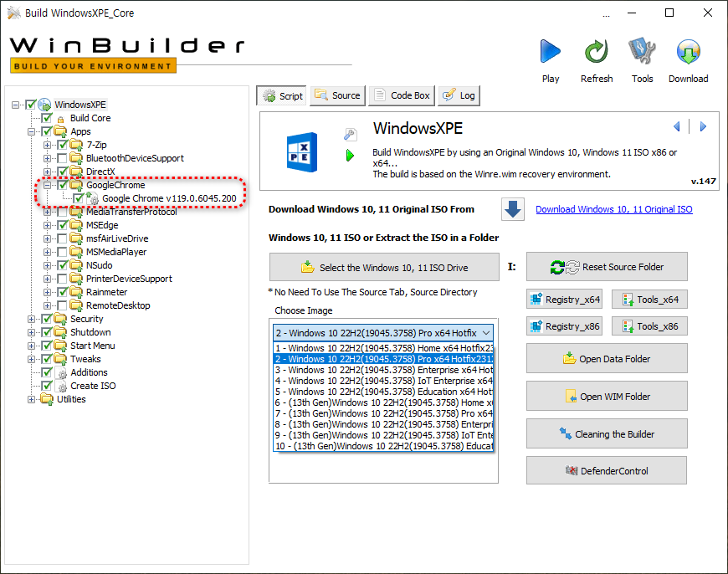Expand the Tweaks tree node
This screenshot has width=728, height=574.
click(31, 360)
